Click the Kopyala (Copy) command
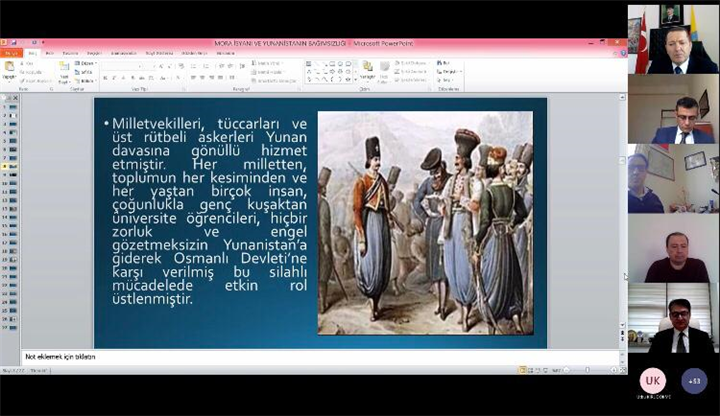 [x=31, y=72]
